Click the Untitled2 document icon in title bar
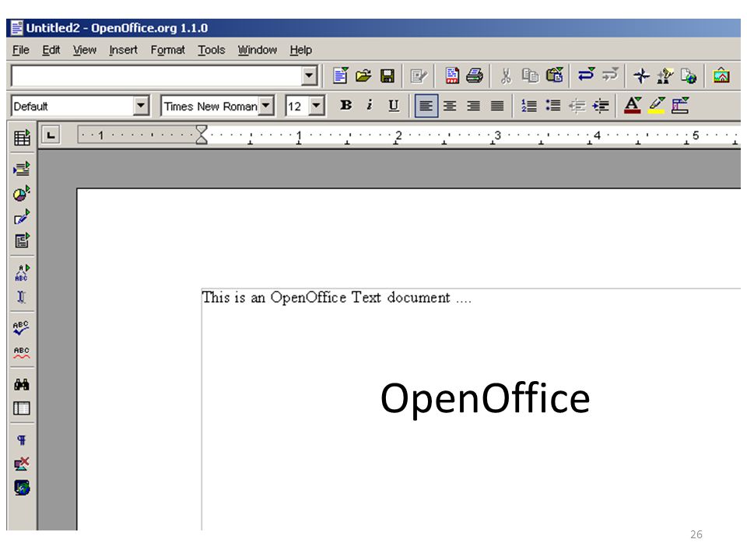747x560 pixels. coord(16,28)
